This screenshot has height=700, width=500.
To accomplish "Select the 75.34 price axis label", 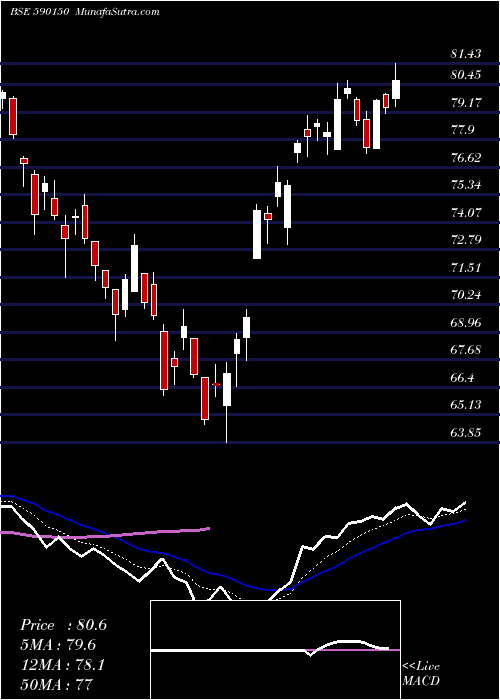I will click(x=466, y=185).
